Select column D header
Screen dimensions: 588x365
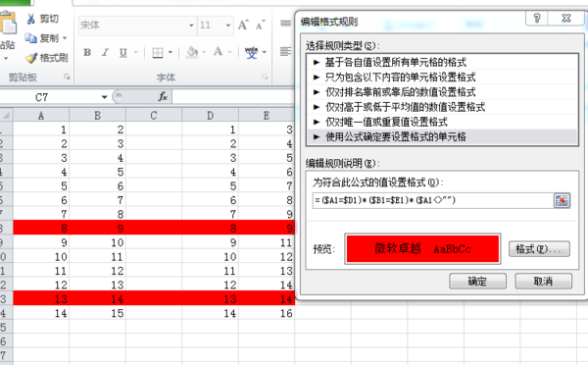pyautogui.click(x=210, y=115)
